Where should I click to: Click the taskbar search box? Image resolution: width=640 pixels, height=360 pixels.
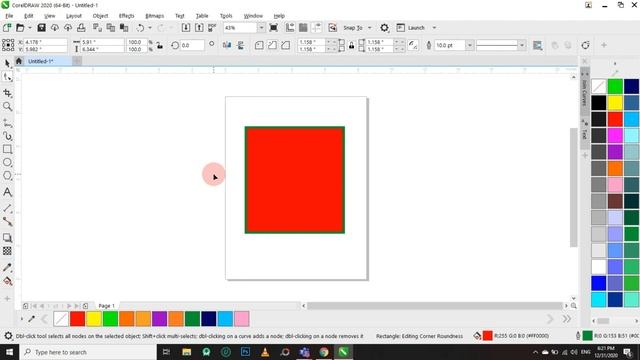pyautogui.click(x=87, y=352)
